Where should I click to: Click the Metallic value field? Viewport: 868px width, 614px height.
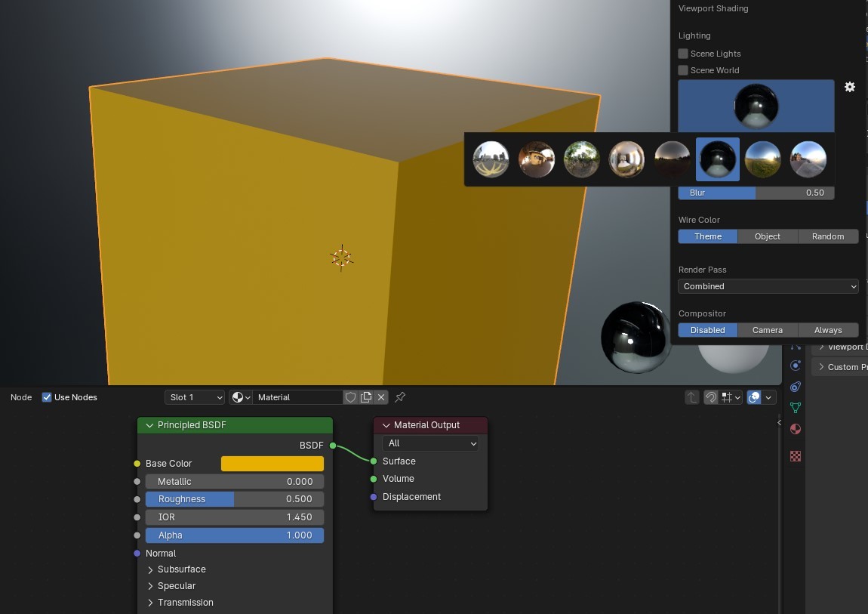[235, 482]
